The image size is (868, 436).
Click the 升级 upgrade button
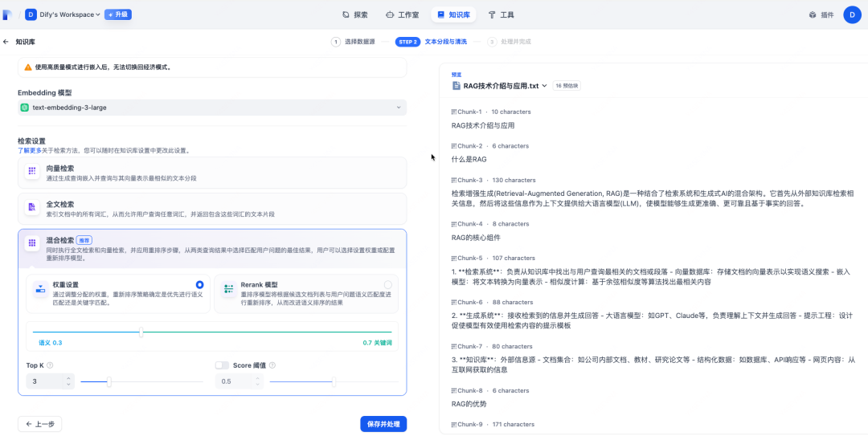(x=118, y=14)
